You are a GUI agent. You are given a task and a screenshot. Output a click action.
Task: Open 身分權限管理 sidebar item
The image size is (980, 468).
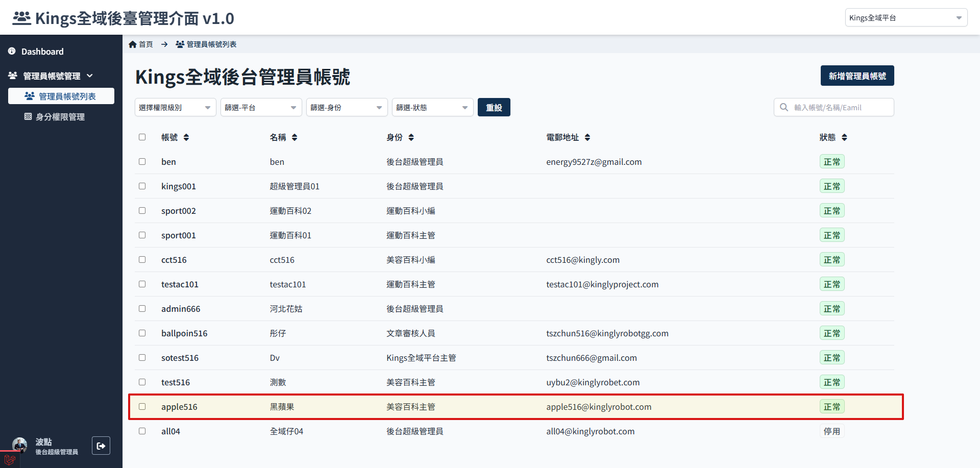[61, 116]
